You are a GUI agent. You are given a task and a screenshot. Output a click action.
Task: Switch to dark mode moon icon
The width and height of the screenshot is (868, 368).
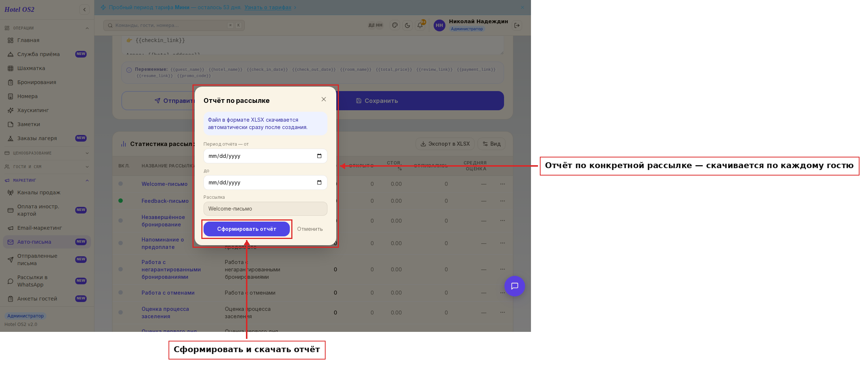tap(407, 25)
